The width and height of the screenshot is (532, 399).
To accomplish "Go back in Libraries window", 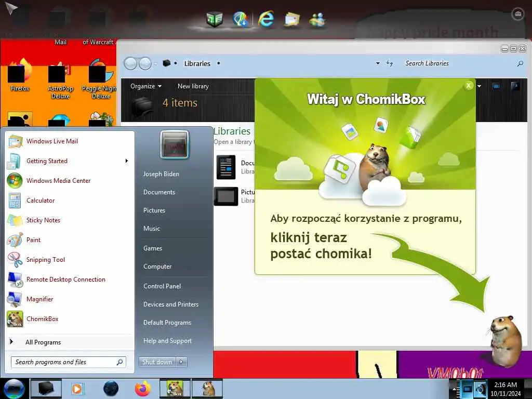I will 130,63.
